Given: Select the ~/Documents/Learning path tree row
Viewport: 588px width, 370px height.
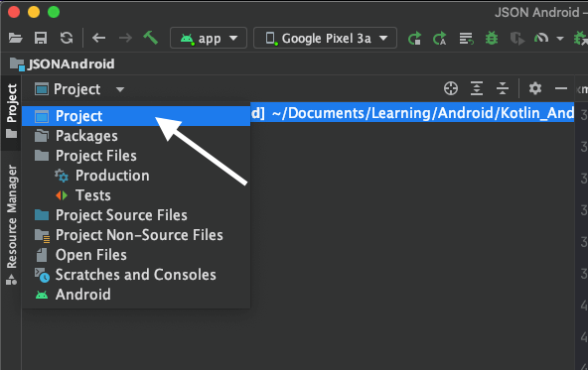Looking at the screenshot, I should click(412, 113).
